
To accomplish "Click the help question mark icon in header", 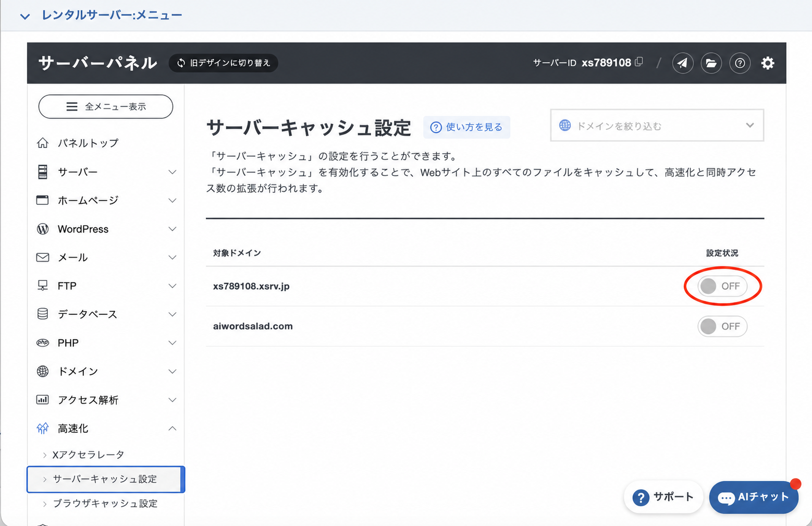I will click(740, 63).
